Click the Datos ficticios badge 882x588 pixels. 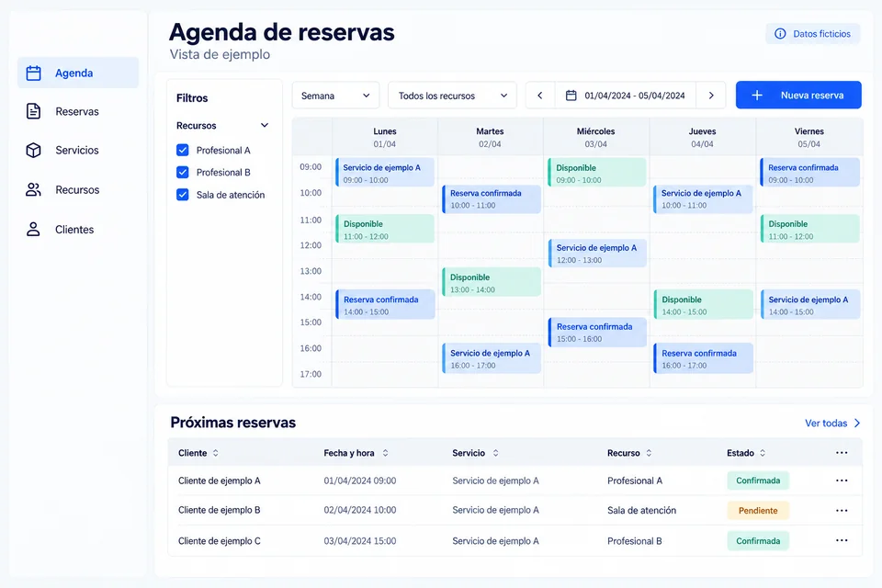[813, 34]
